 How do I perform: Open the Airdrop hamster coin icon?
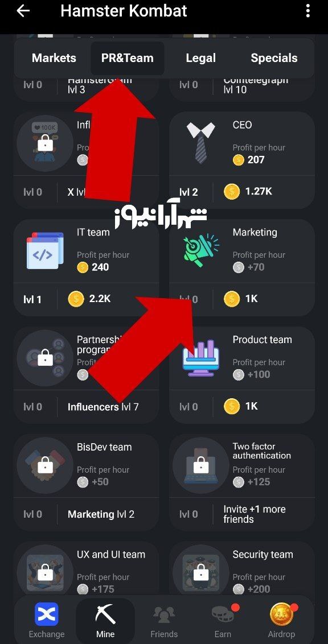coord(281,614)
